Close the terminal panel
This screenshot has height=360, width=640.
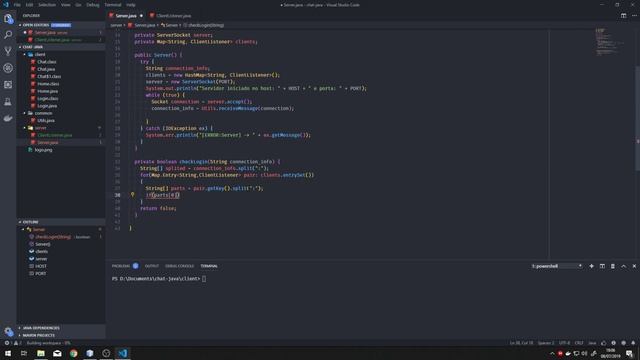[x=634, y=266]
